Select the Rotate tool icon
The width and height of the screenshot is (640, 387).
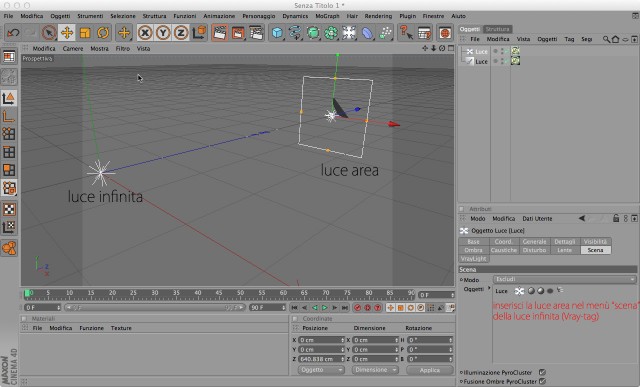pyautogui.click(x=103, y=33)
